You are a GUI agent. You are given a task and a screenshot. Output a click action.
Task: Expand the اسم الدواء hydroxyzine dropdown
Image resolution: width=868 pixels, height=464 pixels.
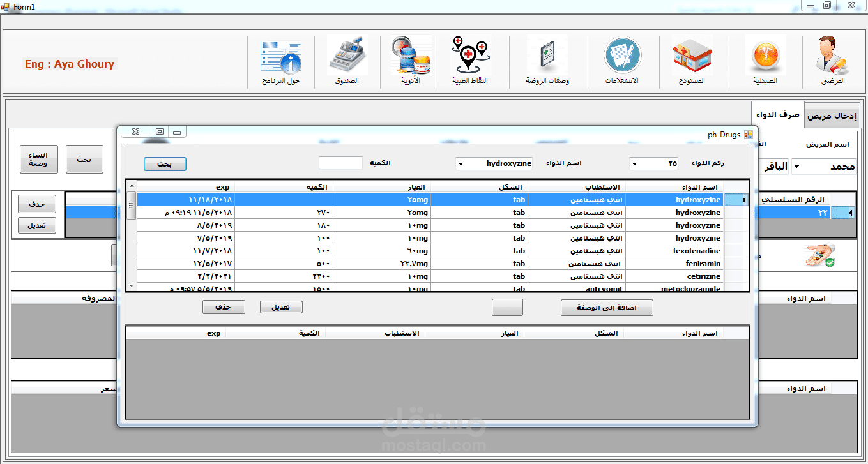(461, 164)
